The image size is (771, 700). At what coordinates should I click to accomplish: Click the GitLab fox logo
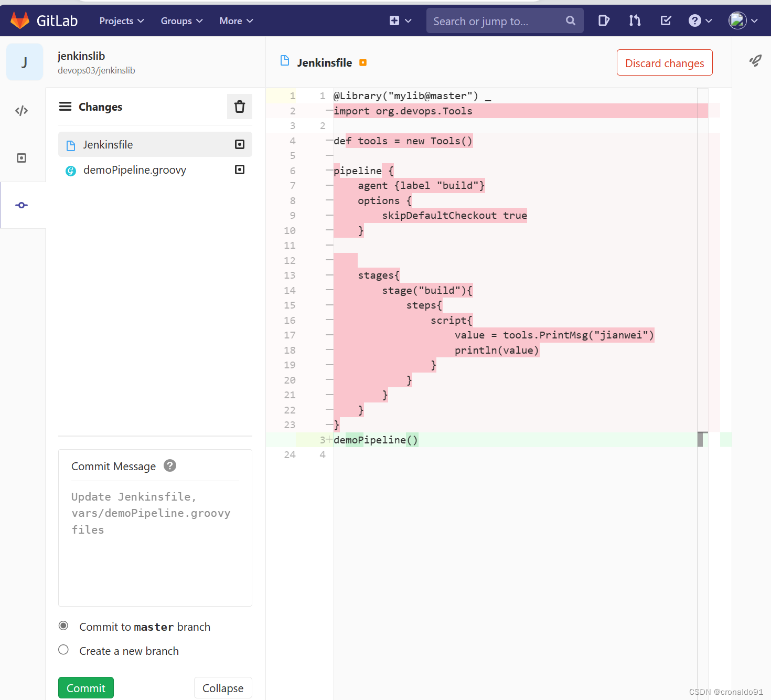[x=20, y=20]
